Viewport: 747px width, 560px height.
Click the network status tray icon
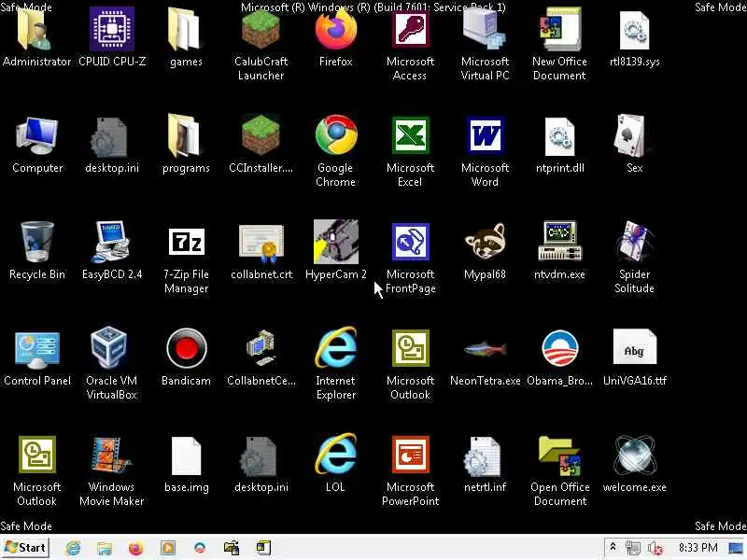click(633, 548)
